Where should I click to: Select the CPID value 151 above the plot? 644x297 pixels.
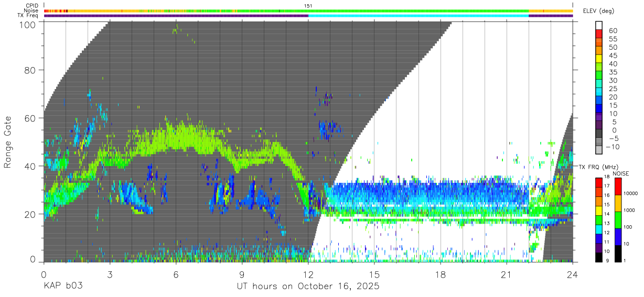click(x=308, y=6)
